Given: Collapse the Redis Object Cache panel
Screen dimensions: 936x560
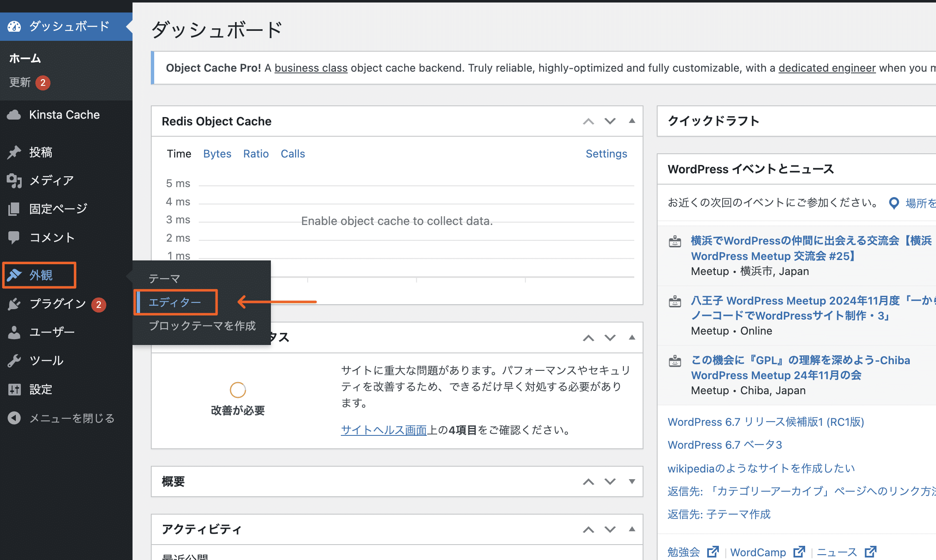Looking at the screenshot, I should (632, 121).
